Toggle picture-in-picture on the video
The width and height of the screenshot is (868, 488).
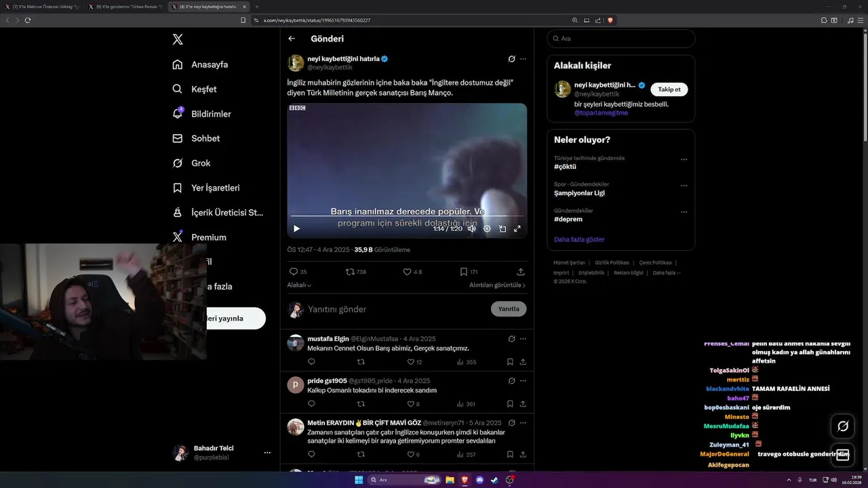[x=502, y=228]
